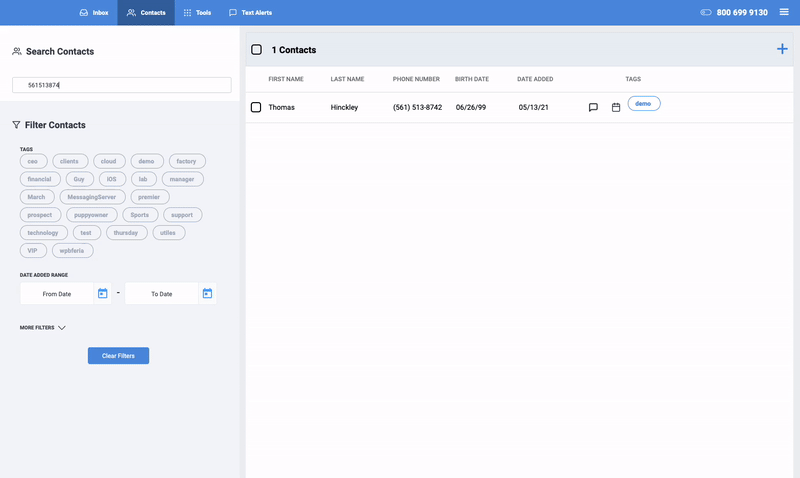Filter by the March tag
The image size is (800, 478).
coord(37,197)
